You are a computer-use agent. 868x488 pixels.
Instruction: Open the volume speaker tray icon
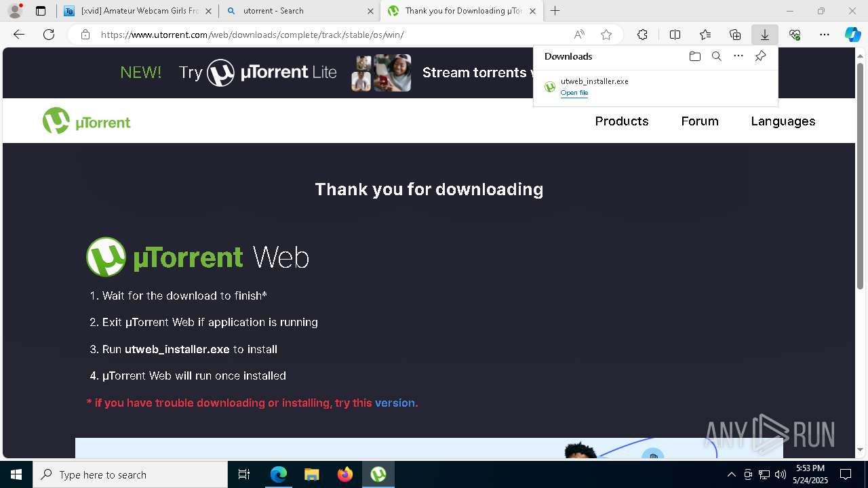click(780, 474)
